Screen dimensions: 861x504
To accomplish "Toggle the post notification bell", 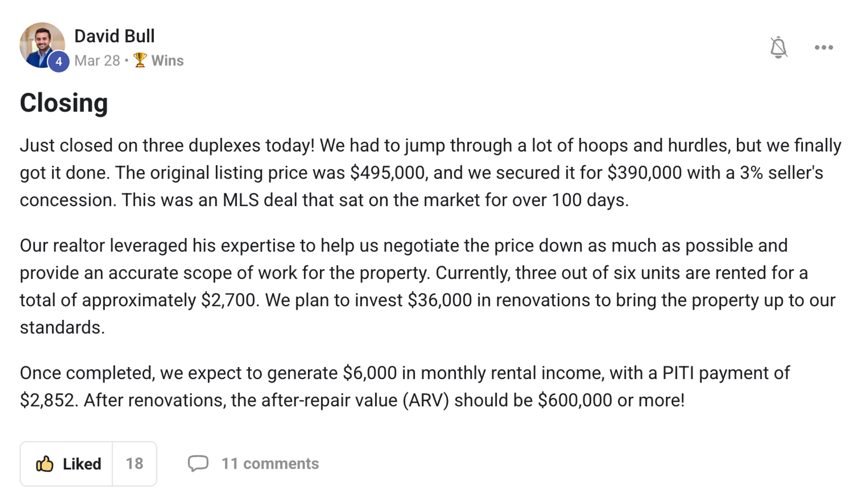I will coord(778,47).
